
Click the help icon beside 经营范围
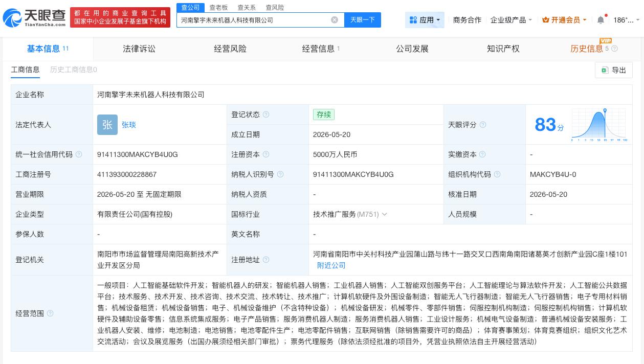point(50,313)
